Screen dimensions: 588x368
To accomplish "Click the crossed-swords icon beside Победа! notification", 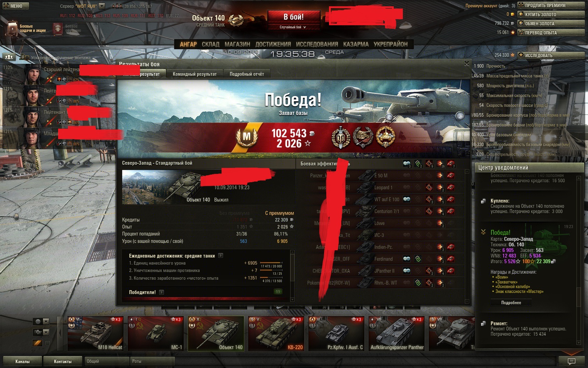I will (483, 232).
